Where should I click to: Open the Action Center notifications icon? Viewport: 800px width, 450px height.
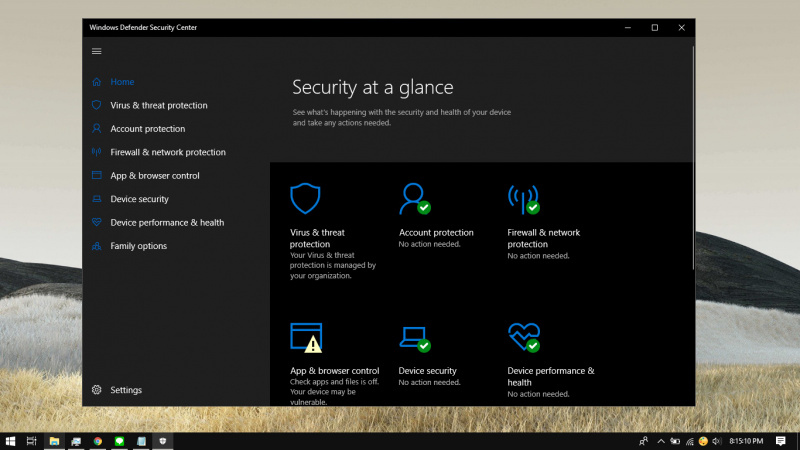[x=781, y=441]
